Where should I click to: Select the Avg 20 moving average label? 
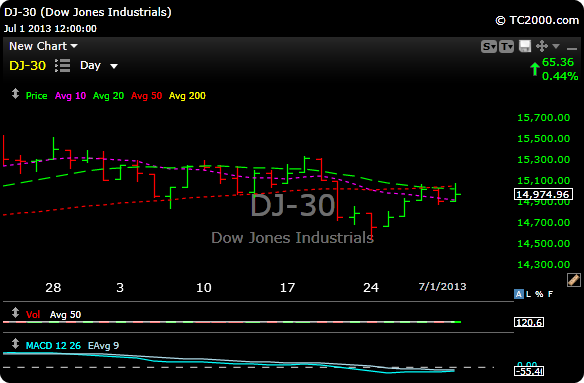[x=108, y=96]
